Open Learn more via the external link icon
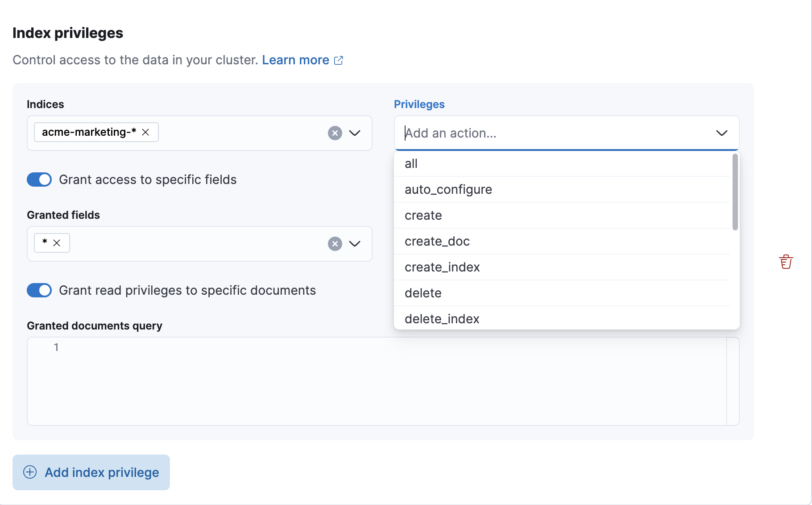Image resolution: width=812 pixels, height=505 pixels. pyautogui.click(x=339, y=60)
